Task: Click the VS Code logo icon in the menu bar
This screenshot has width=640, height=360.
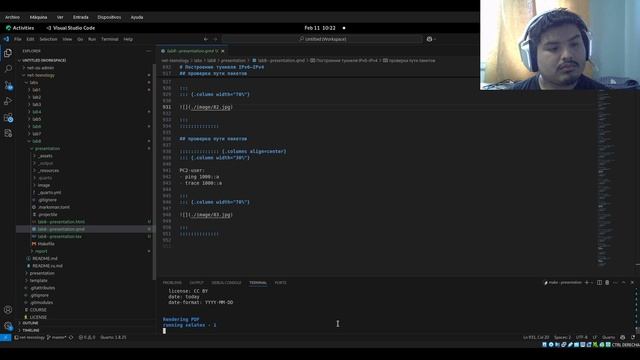Action: (6, 39)
